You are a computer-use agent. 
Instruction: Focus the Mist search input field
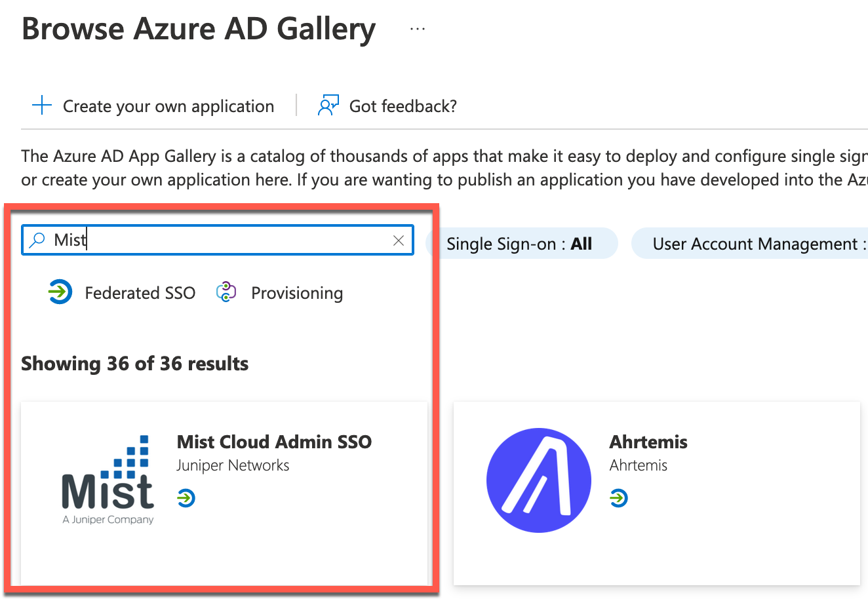tap(223, 241)
